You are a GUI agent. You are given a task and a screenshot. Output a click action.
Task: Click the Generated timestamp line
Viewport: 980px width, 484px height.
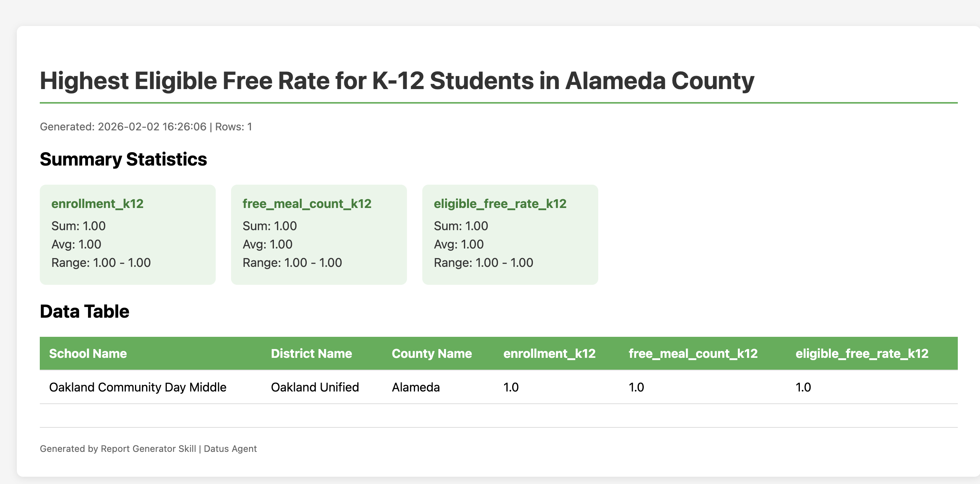click(x=146, y=127)
